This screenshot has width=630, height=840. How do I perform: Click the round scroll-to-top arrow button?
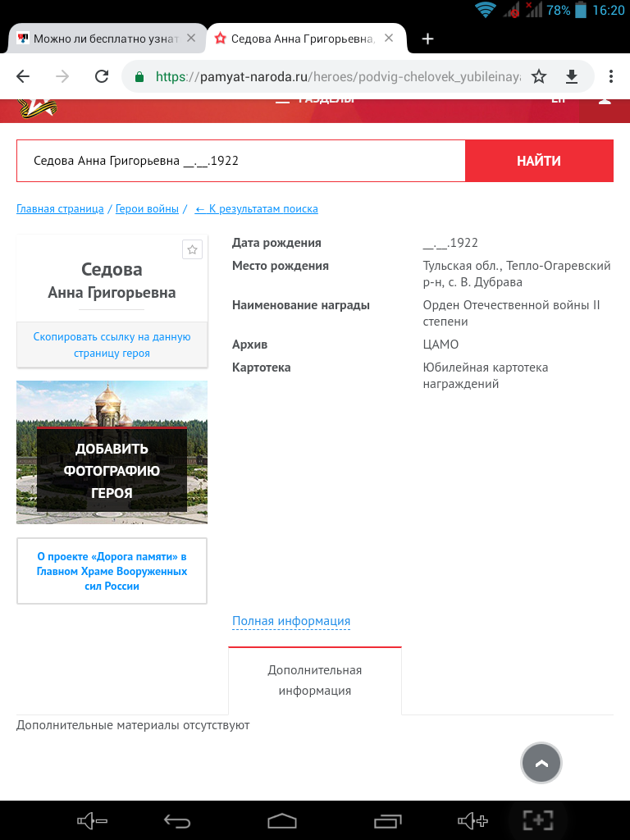tap(541, 763)
